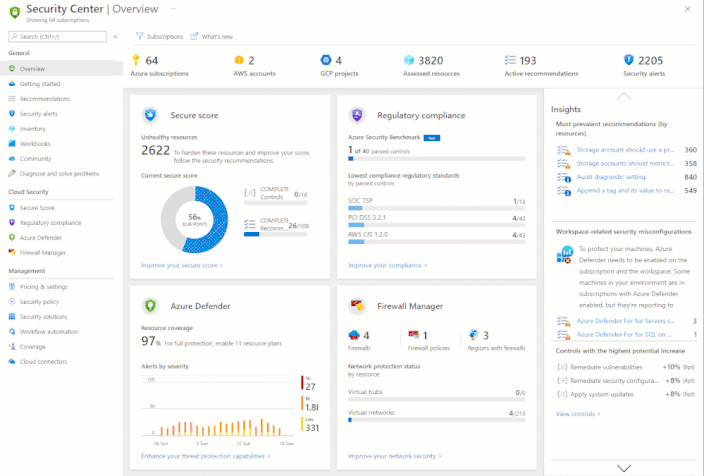Click the PCI DSS 3.2.1 compliance progress bar
This screenshot has width=704, height=476.
pyautogui.click(x=436, y=225)
